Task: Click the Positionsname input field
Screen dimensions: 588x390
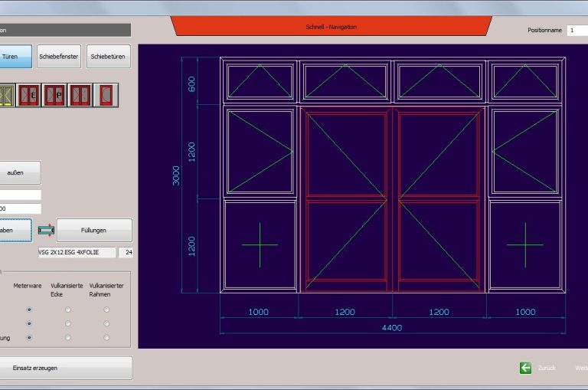Action: click(x=577, y=30)
